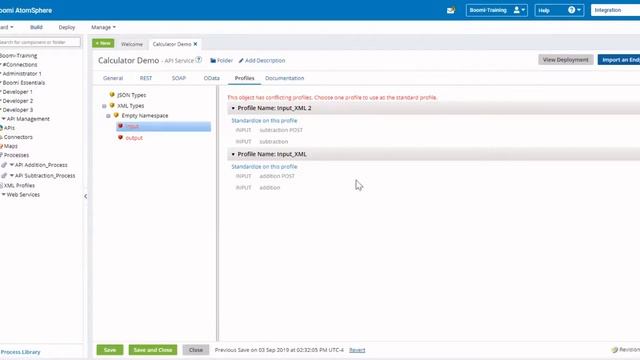Image resolution: width=640 pixels, height=360 pixels.
Task: Switch to the Documentation tab
Action: pos(284,78)
